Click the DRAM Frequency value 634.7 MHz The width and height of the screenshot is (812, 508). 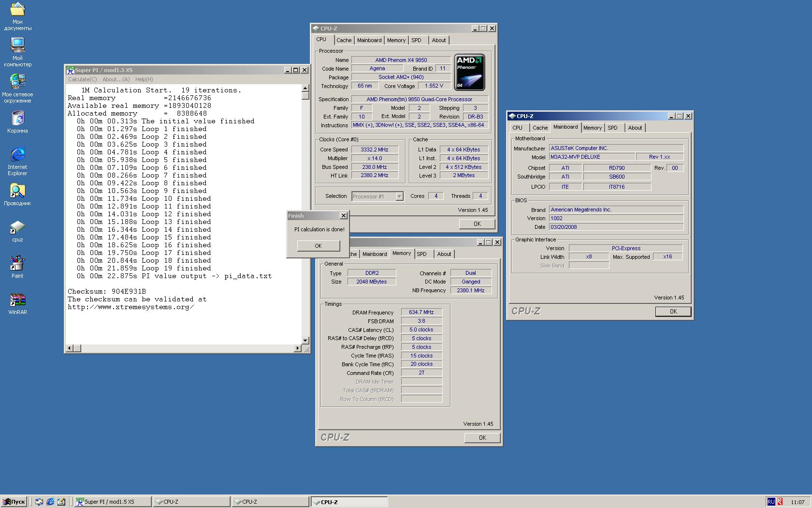pos(421,313)
